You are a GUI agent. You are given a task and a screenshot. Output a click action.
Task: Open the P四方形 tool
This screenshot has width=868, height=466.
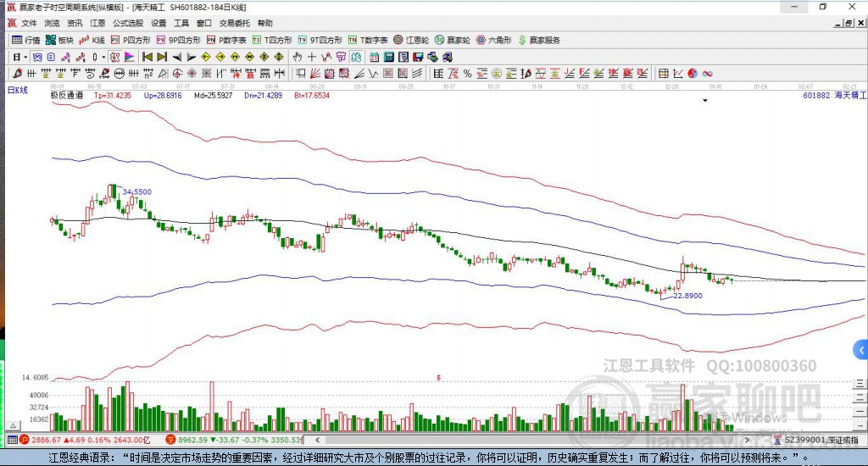[x=131, y=40]
